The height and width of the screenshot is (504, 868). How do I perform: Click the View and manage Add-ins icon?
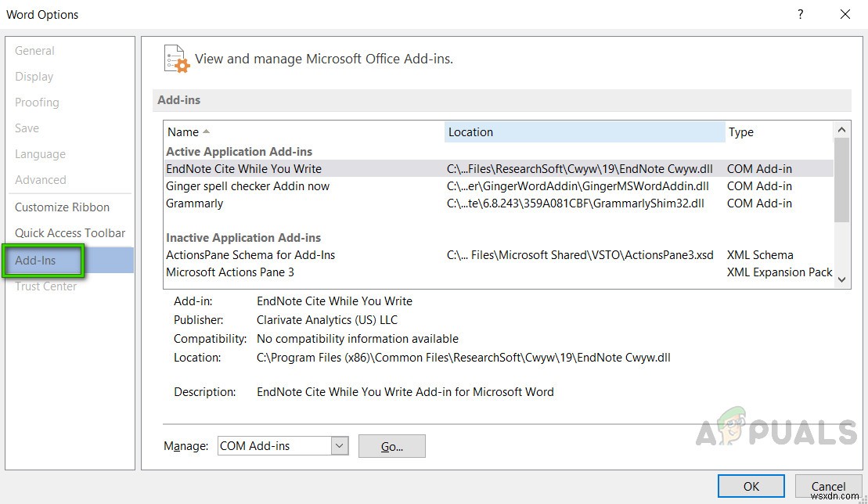[175, 58]
